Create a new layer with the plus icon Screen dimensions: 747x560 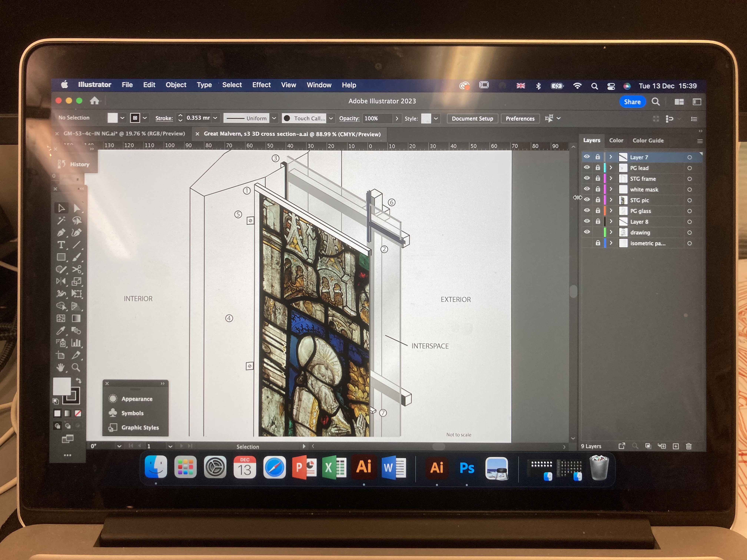pos(676,446)
